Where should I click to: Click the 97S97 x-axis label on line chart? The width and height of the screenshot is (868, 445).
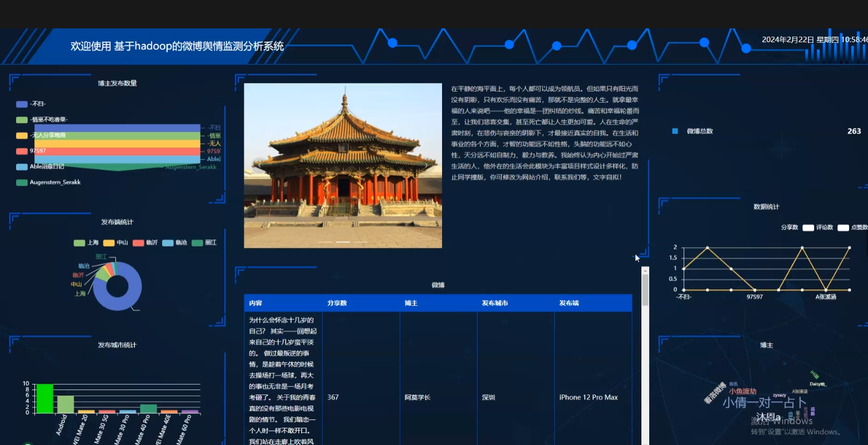pyautogui.click(x=754, y=297)
